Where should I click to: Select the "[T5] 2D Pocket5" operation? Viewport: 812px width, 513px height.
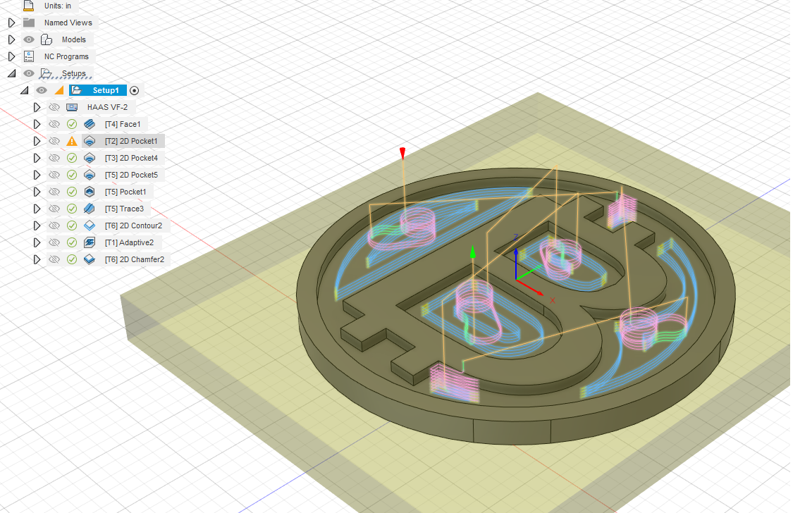point(131,175)
